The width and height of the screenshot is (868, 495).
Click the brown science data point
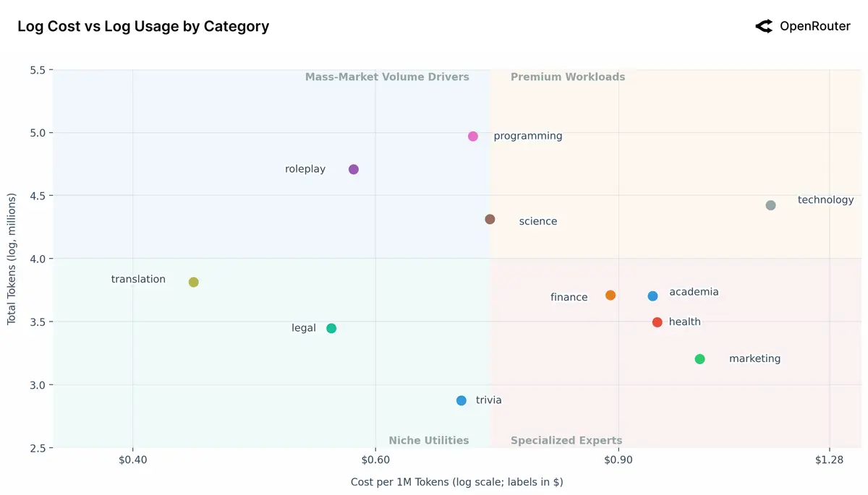click(490, 220)
